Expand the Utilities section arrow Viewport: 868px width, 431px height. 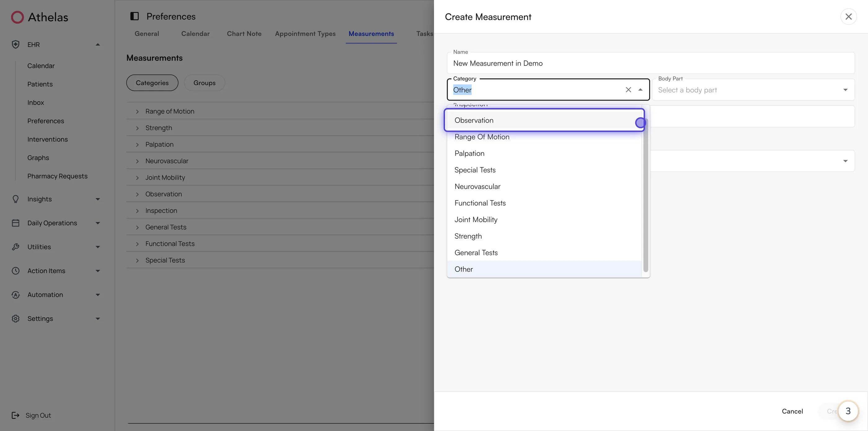98,247
